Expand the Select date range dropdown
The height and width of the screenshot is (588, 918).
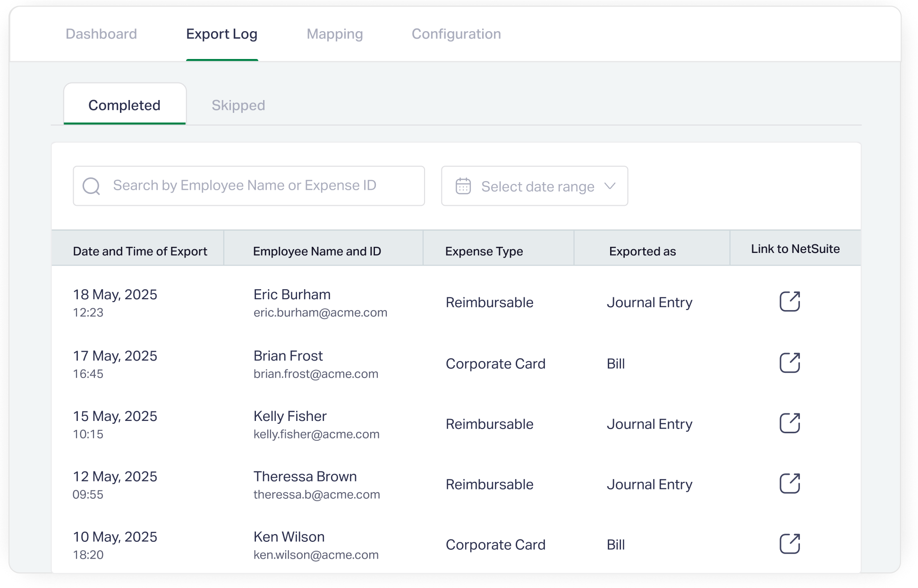534,186
